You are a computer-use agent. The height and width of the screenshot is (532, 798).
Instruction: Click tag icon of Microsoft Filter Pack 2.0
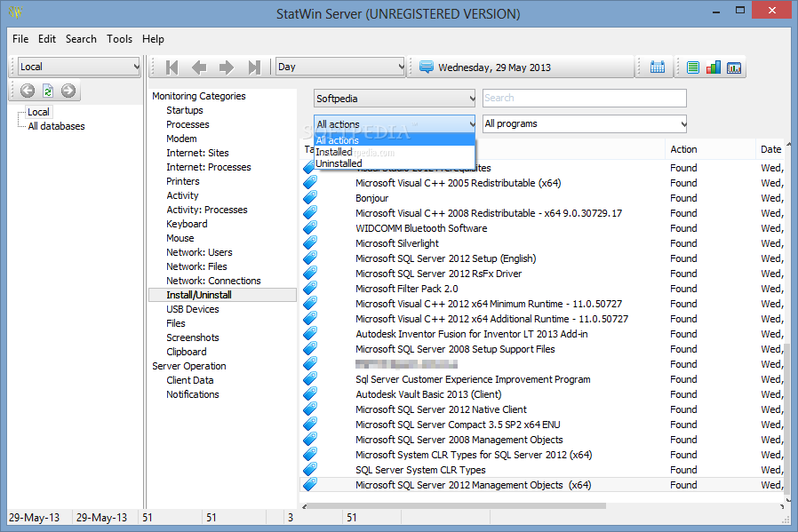pyautogui.click(x=310, y=288)
